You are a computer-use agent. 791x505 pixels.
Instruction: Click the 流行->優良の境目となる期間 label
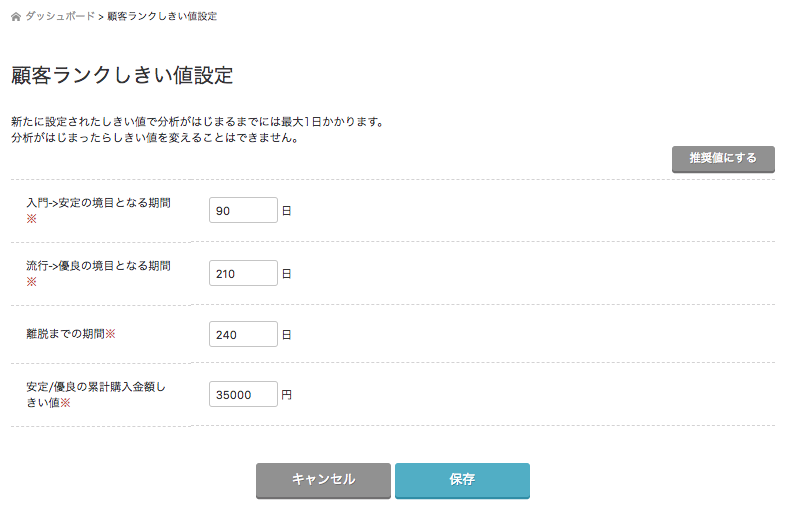(98, 266)
